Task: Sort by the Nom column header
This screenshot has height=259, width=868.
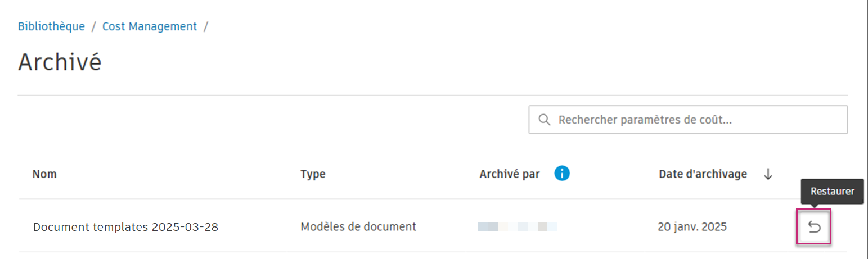Action: point(44,174)
